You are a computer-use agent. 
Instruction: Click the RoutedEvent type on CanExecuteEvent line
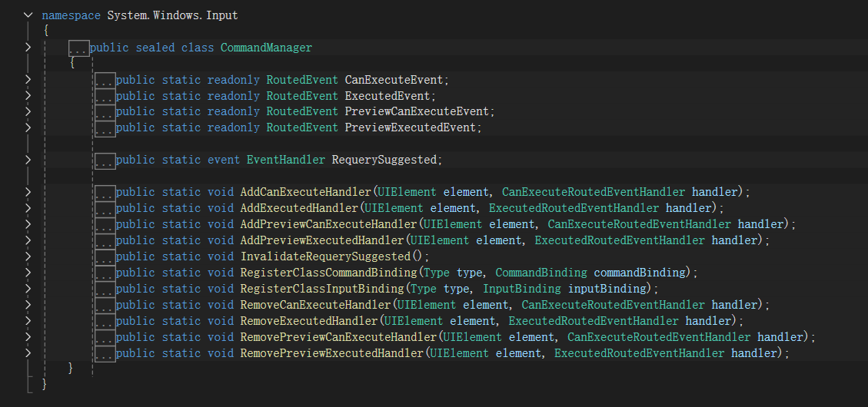point(302,80)
